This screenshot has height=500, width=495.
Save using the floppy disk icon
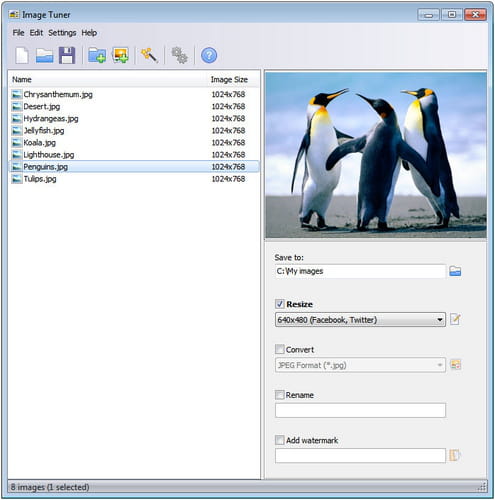[67, 55]
